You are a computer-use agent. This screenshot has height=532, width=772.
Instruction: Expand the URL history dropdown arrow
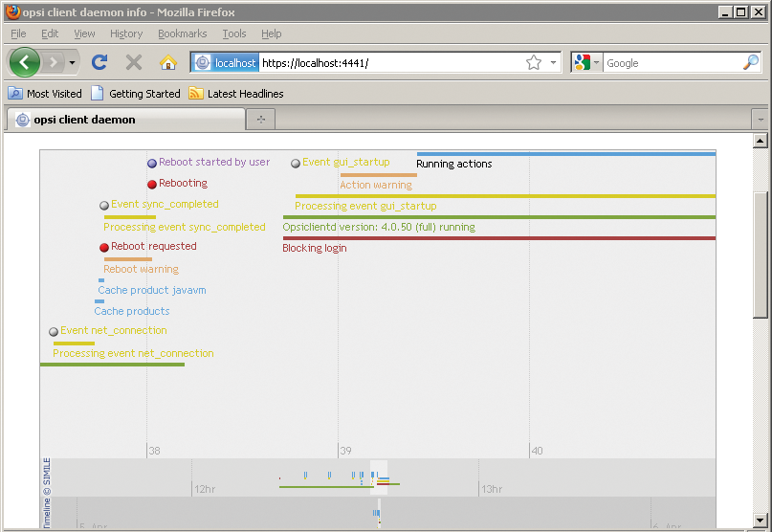pos(554,62)
